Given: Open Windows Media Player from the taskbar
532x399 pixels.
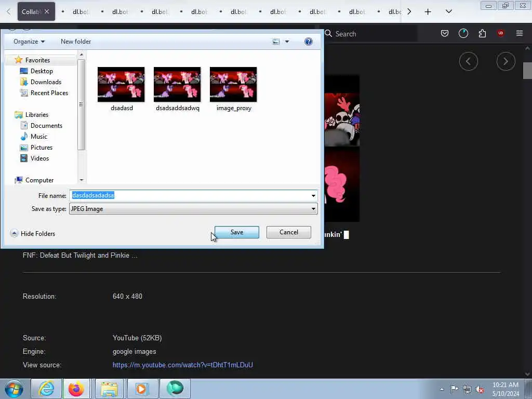Looking at the screenshot, I should pos(142,389).
